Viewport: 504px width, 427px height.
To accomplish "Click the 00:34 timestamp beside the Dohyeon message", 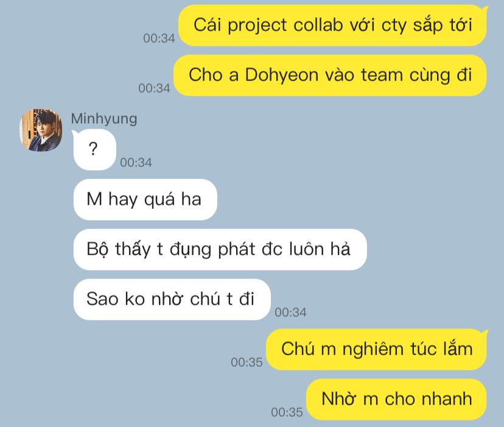I will coord(154,88).
